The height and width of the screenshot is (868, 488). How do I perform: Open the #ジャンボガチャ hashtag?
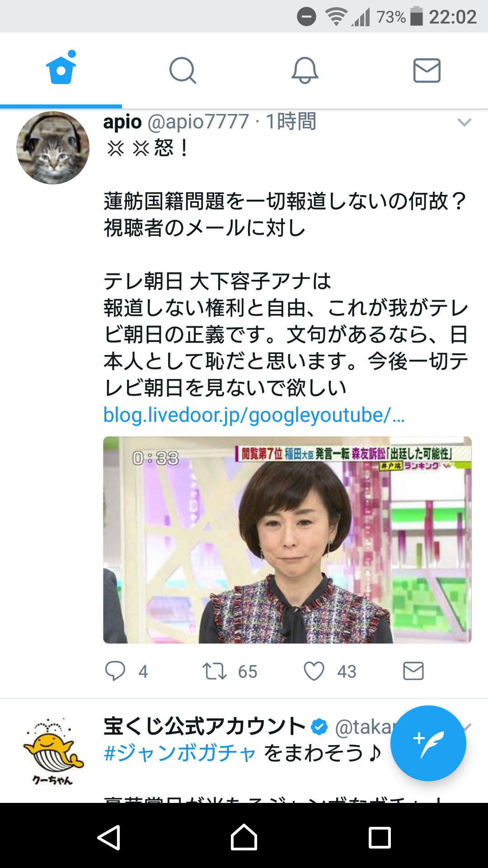click(180, 753)
